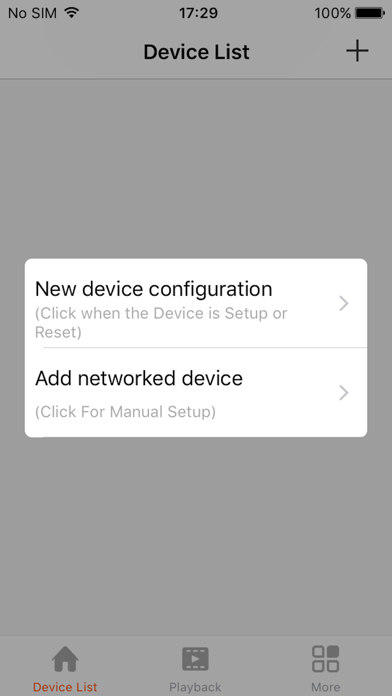Tap the 100% battery percentage text
The image size is (392, 696).
[x=333, y=13]
